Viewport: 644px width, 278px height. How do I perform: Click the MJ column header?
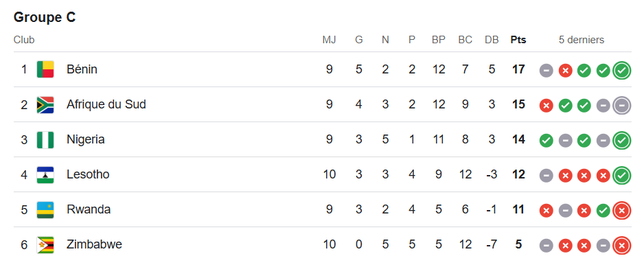point(330,40)
